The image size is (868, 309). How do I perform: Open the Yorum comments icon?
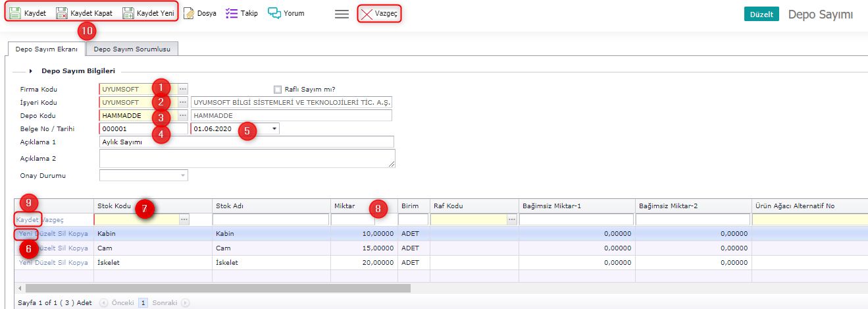click(x=274, y=13)
